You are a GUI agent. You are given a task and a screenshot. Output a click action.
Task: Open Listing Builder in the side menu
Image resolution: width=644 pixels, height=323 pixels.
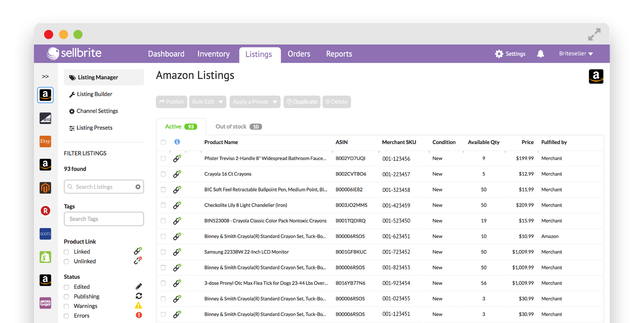tap(91, 94)
